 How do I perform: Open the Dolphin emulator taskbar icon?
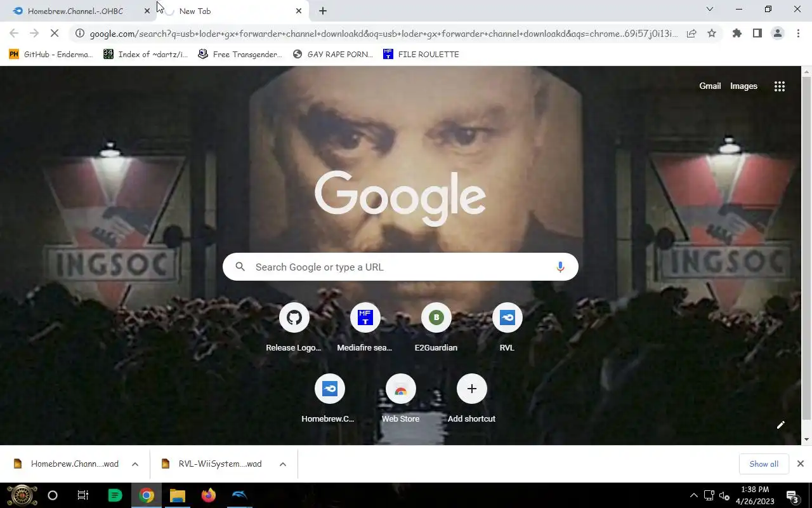click(x=239, y=495)
